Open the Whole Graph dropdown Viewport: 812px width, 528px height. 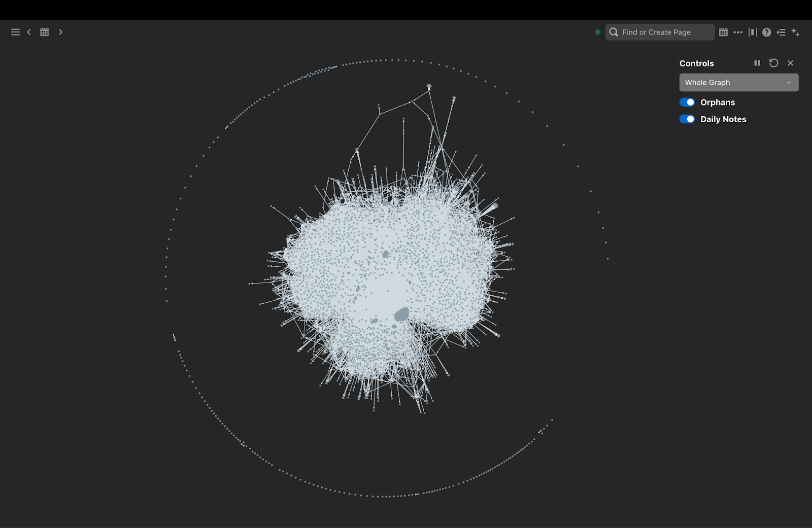[x=739, y=82]
